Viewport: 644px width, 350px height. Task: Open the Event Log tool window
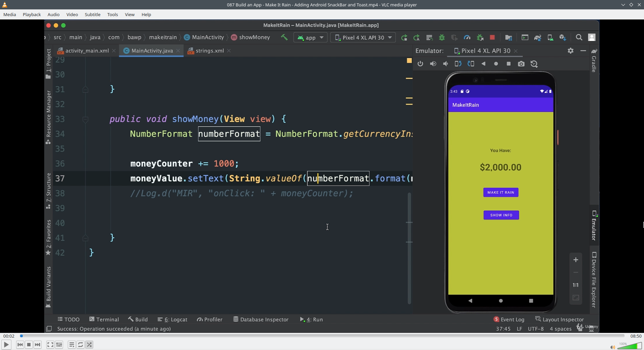[x=509, y=319]
